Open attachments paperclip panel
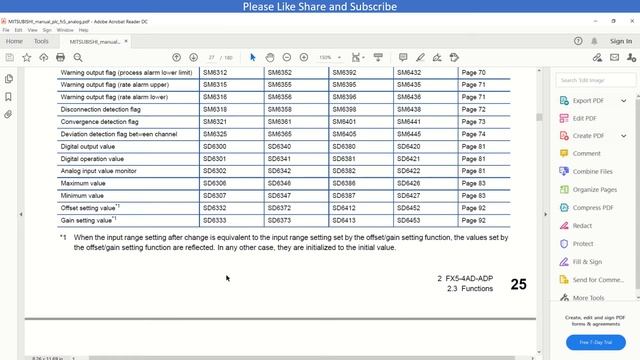The image size is (640, 360). [x=9, y=114]
